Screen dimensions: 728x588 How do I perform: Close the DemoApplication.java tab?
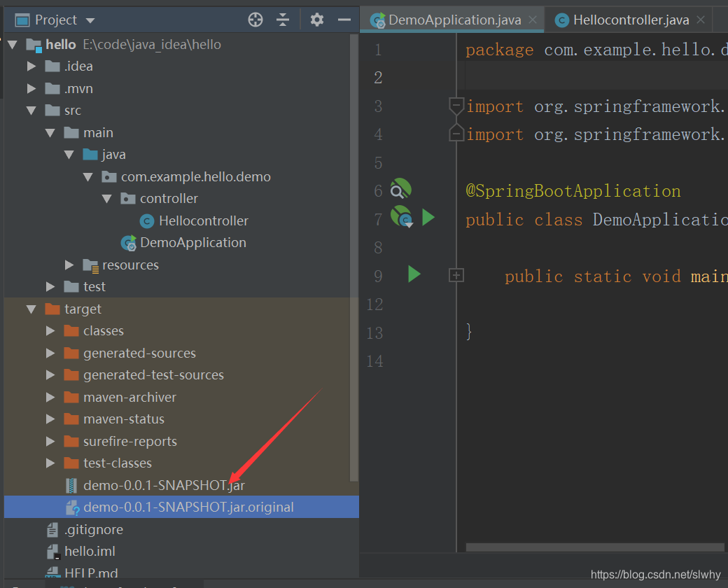tap(533, 20)
